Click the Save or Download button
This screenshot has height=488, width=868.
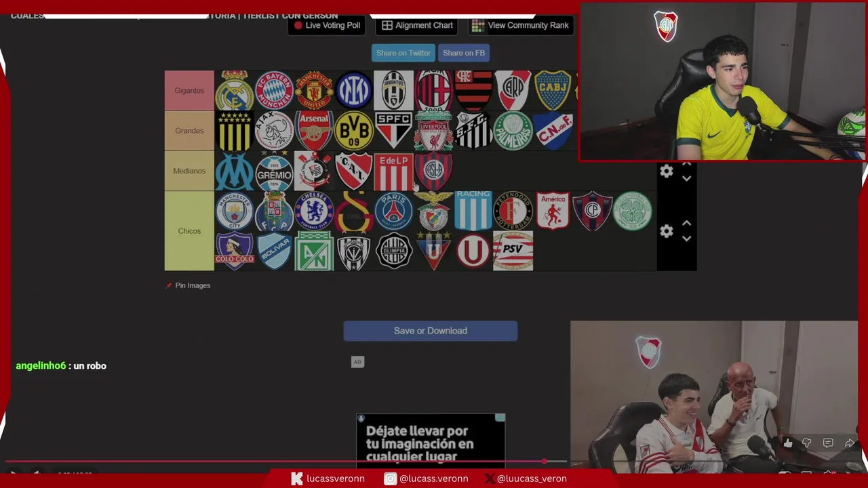pos(431,331)
